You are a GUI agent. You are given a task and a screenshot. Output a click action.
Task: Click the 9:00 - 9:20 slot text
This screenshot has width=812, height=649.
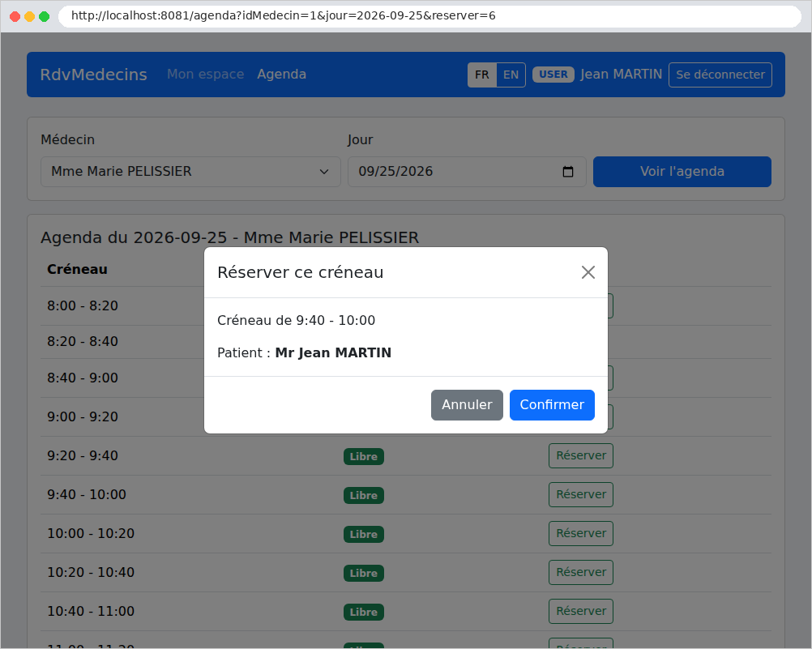[x=83, y=416]
